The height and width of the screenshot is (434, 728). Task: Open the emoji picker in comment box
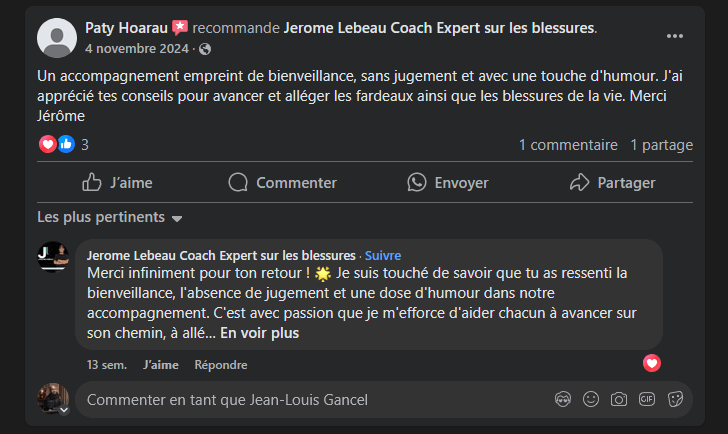[x=591, y=399]
